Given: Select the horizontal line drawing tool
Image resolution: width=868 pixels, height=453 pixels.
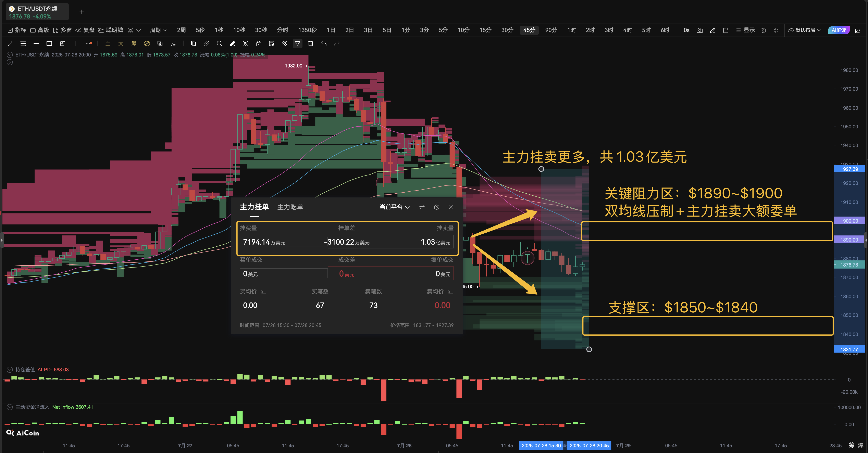Looking at the screenshot, I should pyautogui.click(x=36, y=43).
